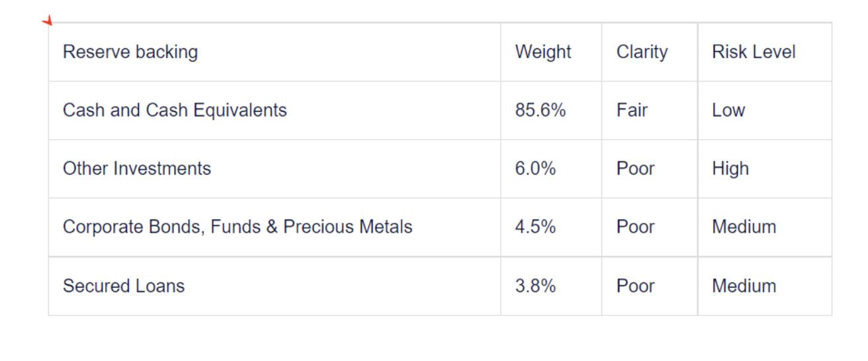The image size is (868, 361).
Task: Select Medium risk in Secured Loans row
Action: [744, 286]
